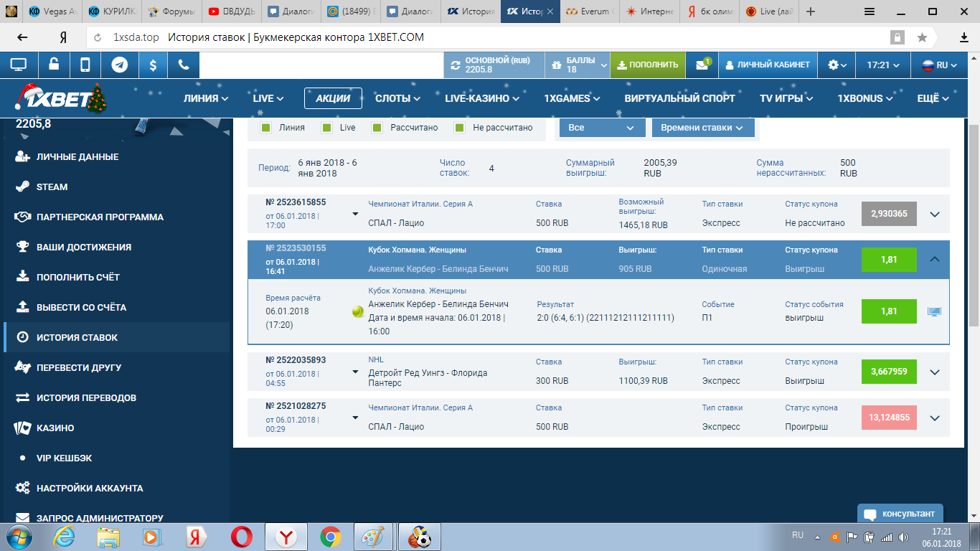Toggle the Линия checkbox filter
This screenshot has height=551, width=980.
[265, 128]
